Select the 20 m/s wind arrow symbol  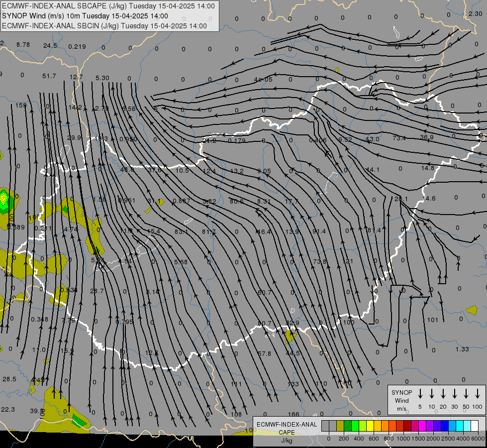(443, 394)
